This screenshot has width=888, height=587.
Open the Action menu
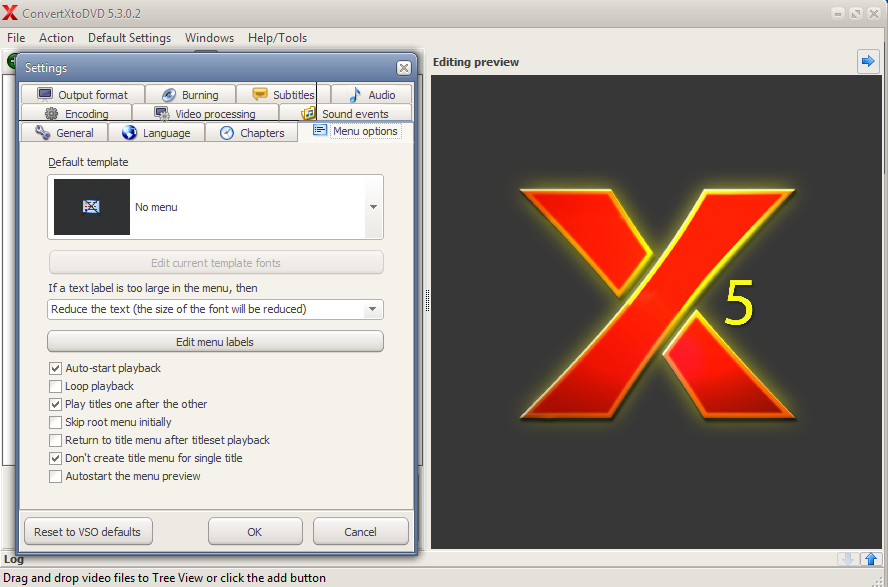click(56, 38)
